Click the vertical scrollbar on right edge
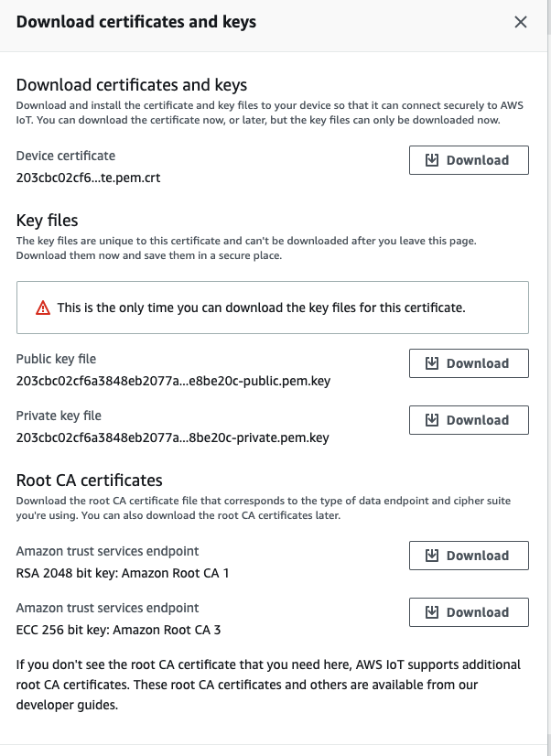This screenshot has width=551, height=756. point(549,378)
